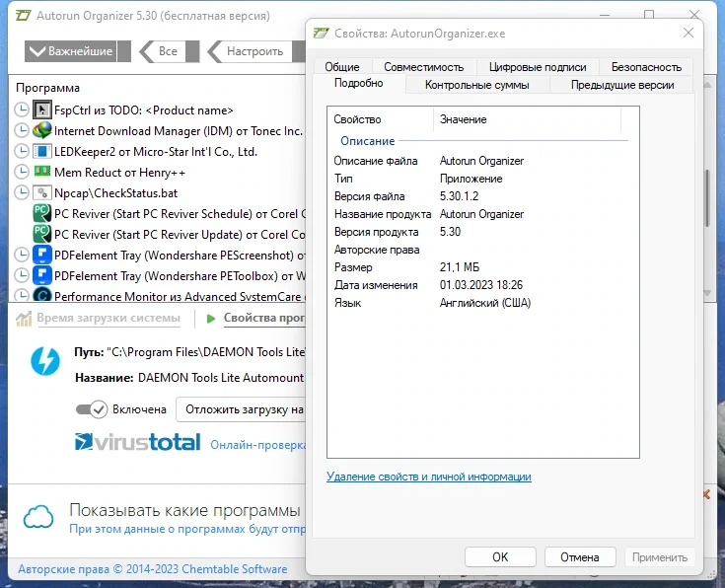725x588 pixels.
Task: Click the clock icon beside Internet Download Manager
Action: (x=22, y=130)
